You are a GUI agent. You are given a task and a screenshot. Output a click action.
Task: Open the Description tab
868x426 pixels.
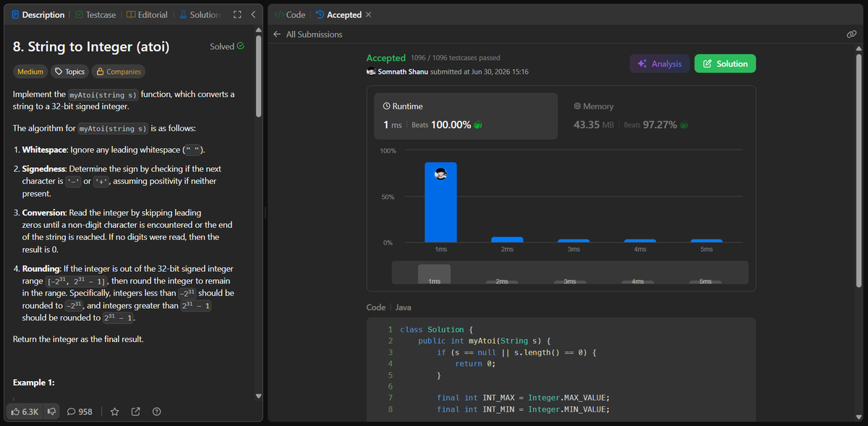tap(38, 14)
